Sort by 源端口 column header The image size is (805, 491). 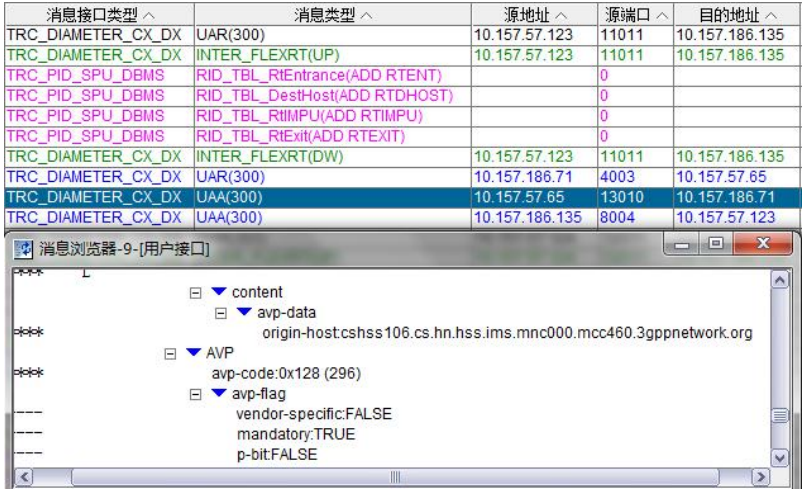coord(634,14)
